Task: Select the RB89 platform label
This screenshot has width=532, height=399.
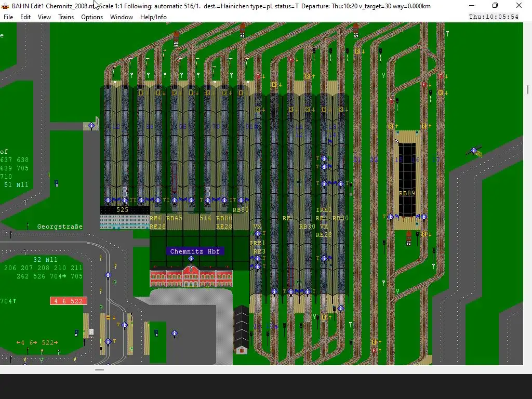Action: pos(407,193)
